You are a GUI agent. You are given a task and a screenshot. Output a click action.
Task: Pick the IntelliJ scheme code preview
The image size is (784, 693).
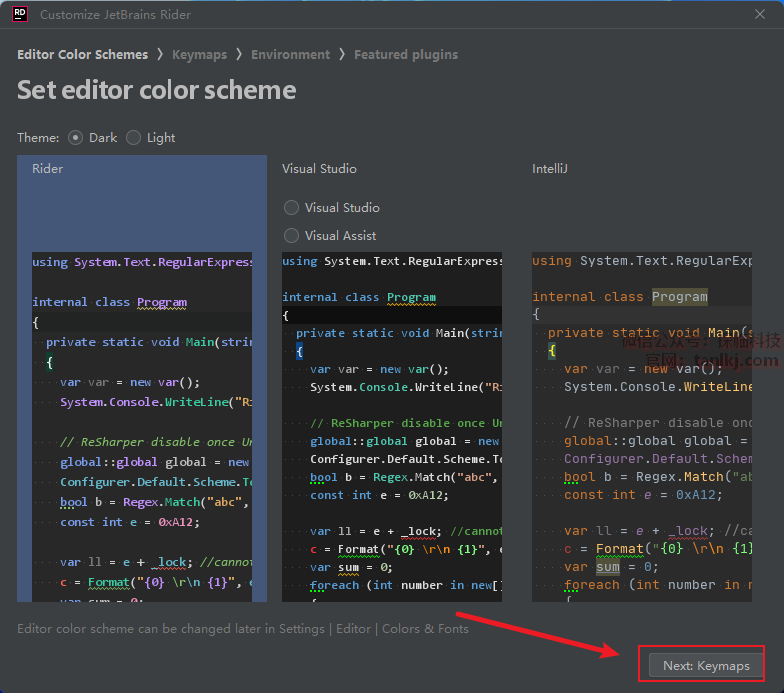(642, 425)
